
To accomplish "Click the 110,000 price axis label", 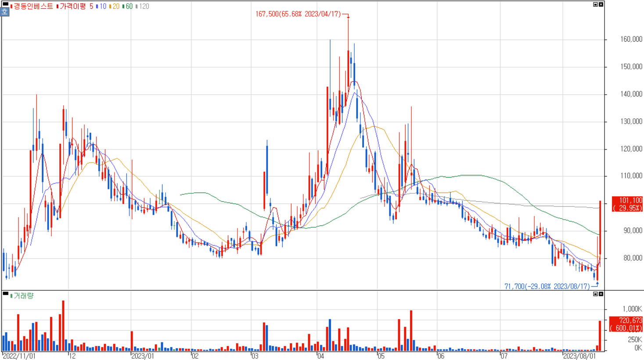I will click(631, 176).
